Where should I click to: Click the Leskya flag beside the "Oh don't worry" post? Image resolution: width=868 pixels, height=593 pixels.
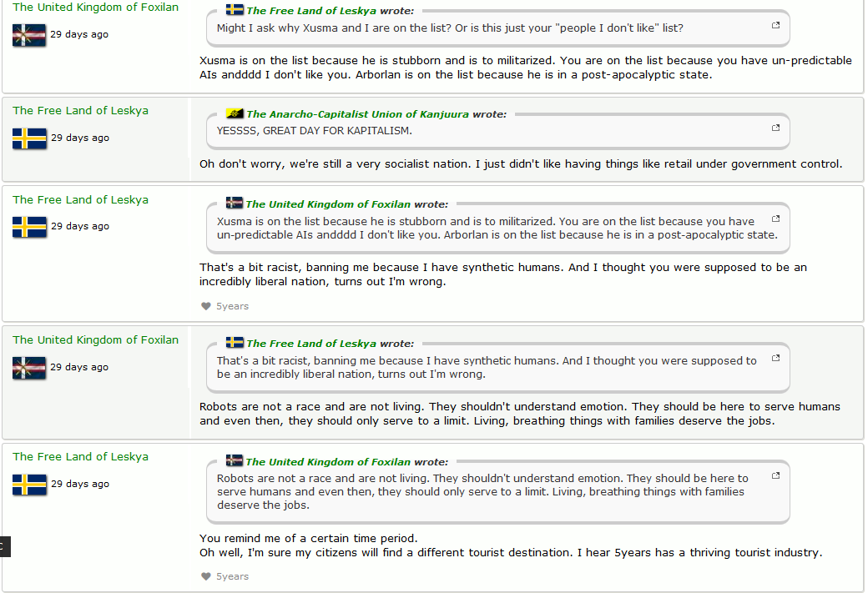click(x=29, y=138)
